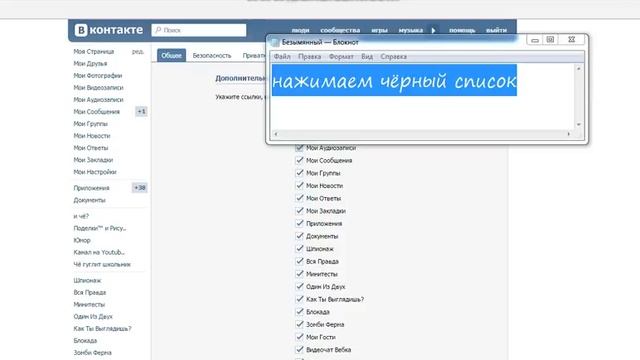Screen dimensions: 640x360
Task: Toggle the Один Из Двух checkbox
Action: [x=299, y=287]
